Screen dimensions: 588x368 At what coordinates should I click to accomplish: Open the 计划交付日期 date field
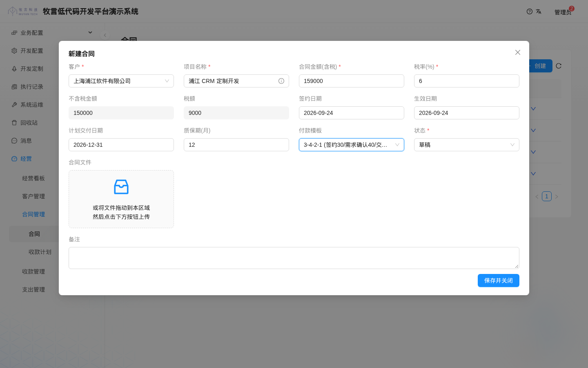[121, 145]
